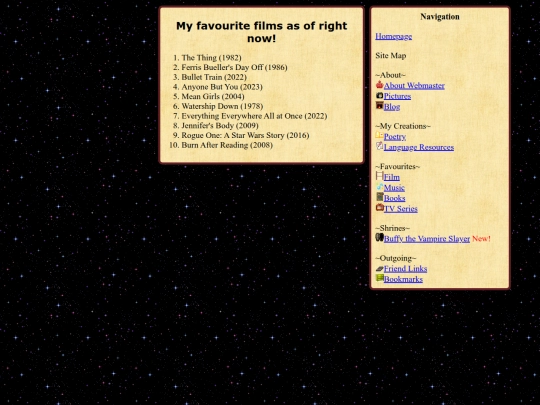Click the green book icon beside Bookmarks
This screenshot has width=540, height=405.
pos(380,278)
